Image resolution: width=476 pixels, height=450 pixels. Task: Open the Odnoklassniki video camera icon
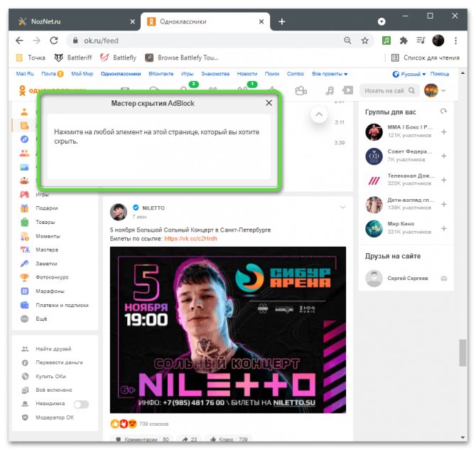(x=301, y=90)
